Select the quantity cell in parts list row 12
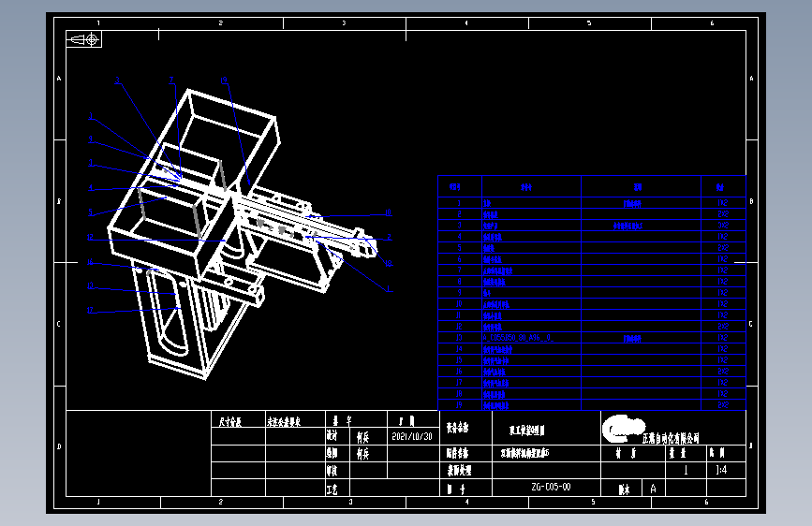The height and width of the screenshot is (526, 812). (723, 326)
